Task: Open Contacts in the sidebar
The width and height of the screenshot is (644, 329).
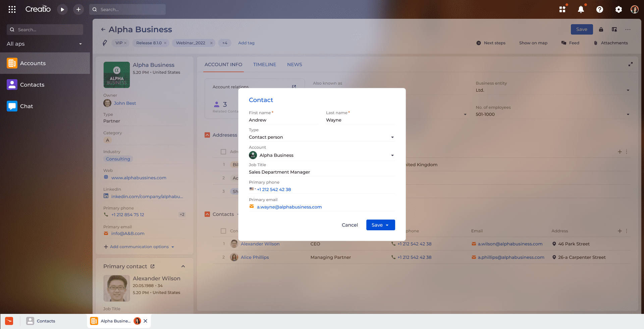Action: click(x=45, y=85)
